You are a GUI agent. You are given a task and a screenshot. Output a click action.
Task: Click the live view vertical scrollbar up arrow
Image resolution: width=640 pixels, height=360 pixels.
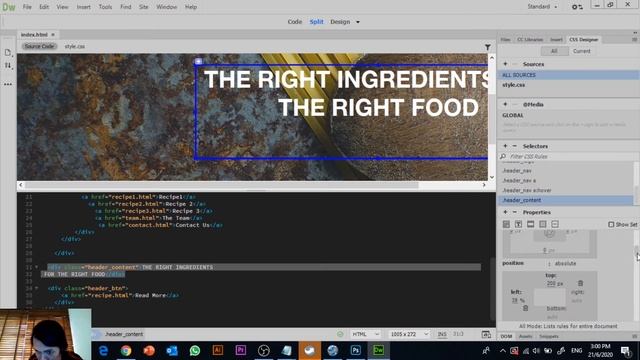(492, 58)
